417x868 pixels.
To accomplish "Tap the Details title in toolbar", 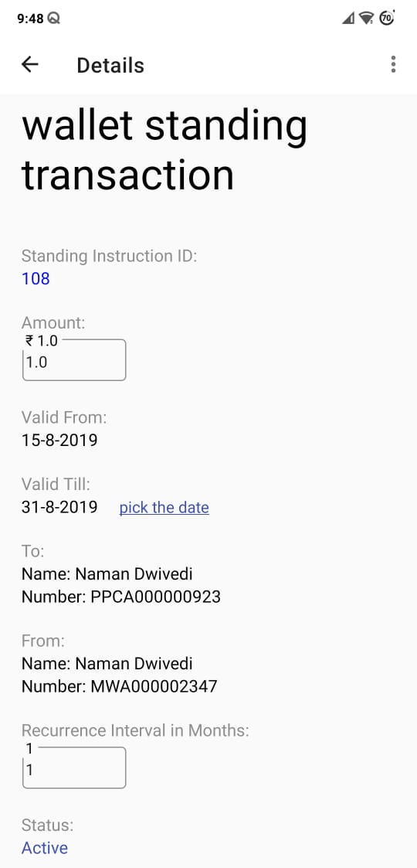I will [110, 66].
